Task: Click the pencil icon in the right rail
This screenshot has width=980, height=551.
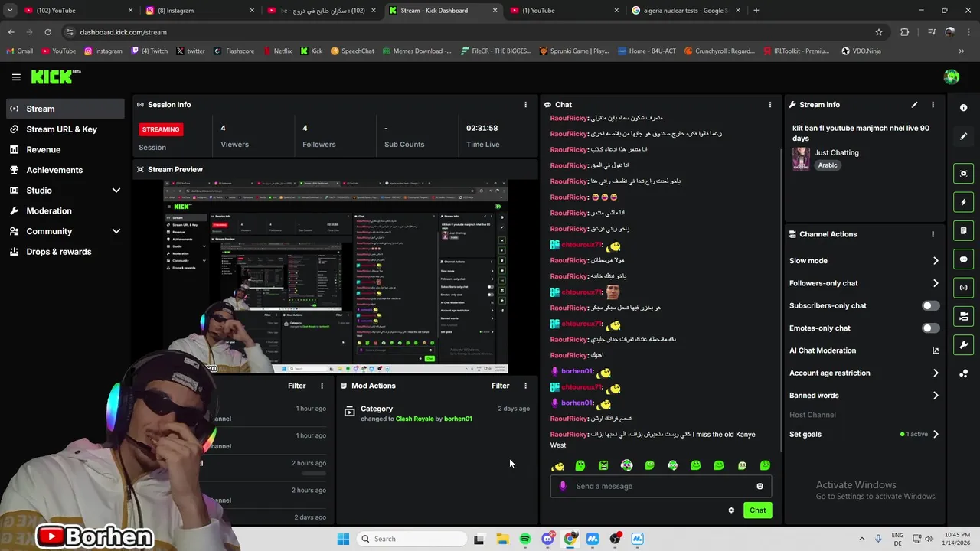Action: 963,136
